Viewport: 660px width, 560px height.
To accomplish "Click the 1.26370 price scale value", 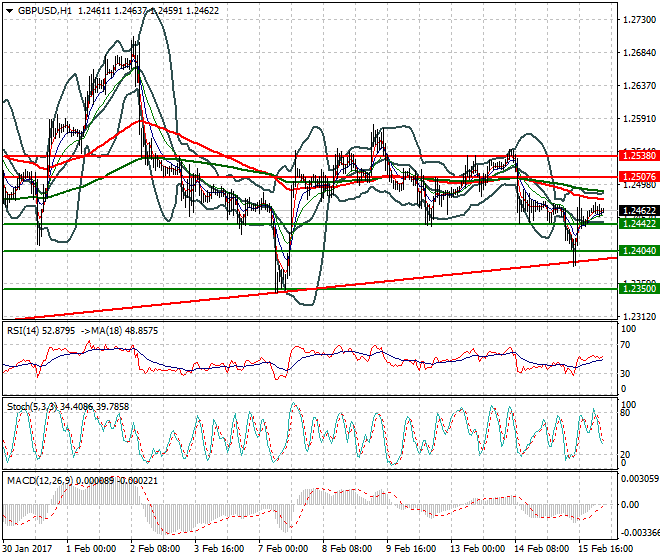I will 639,86.
